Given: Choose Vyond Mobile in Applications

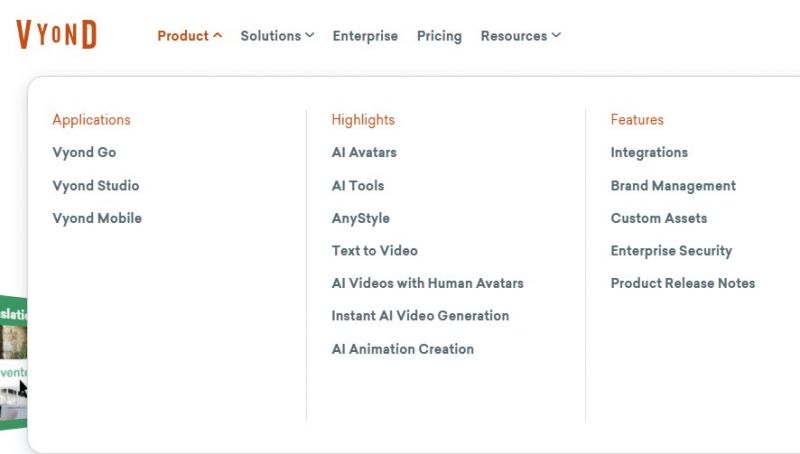Looking at the screenshot, I should [x=97, y=218].
